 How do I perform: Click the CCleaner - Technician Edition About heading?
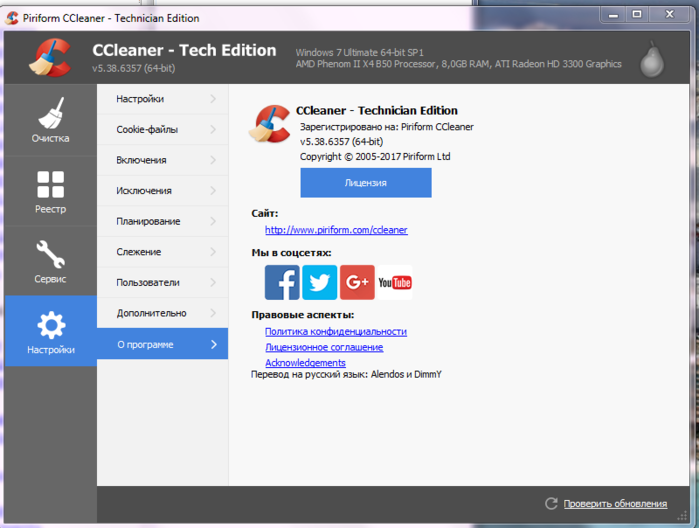point(377,111)
